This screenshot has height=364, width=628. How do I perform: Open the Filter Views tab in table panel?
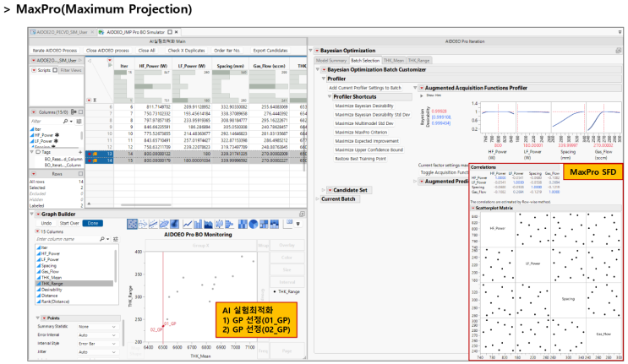click(71, 70)
